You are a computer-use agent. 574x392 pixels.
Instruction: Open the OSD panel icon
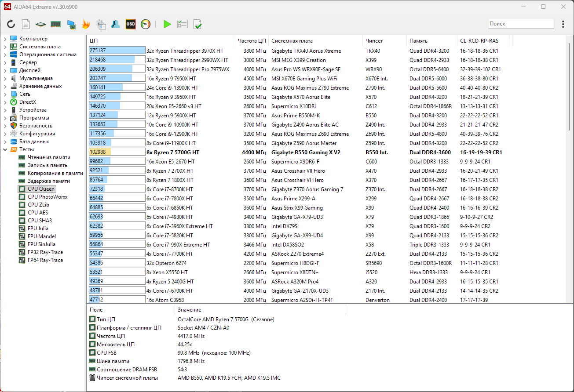click(131, 24)
